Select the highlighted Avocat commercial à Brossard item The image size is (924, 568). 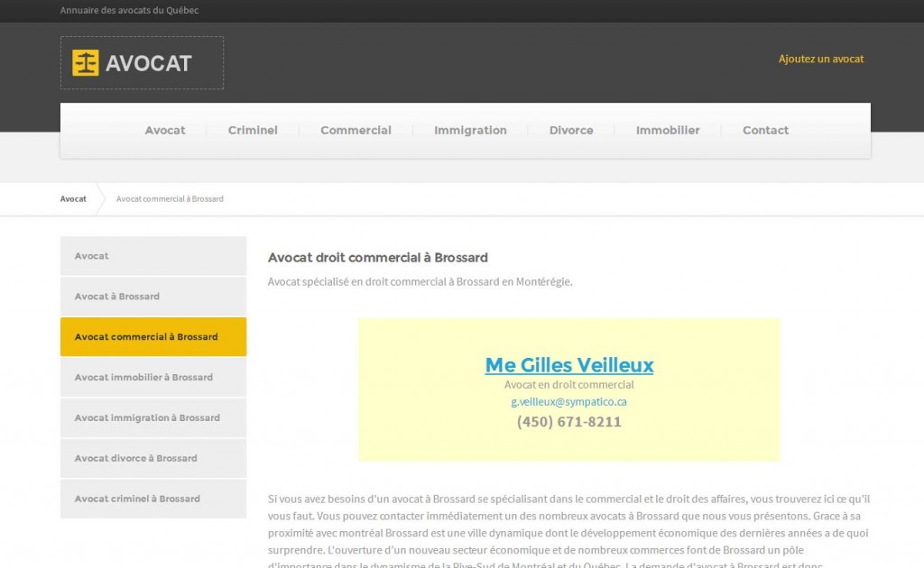147,336
